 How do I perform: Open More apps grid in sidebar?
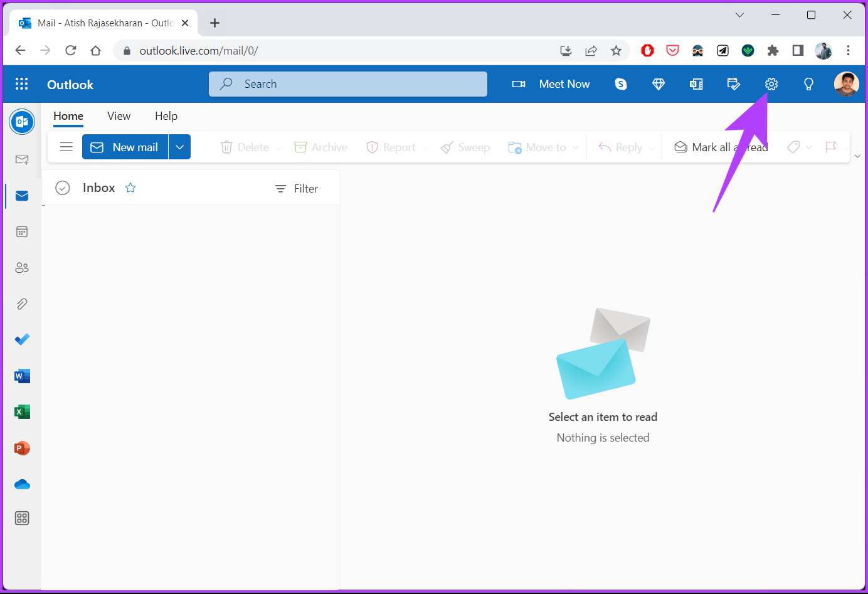[22, 518]
